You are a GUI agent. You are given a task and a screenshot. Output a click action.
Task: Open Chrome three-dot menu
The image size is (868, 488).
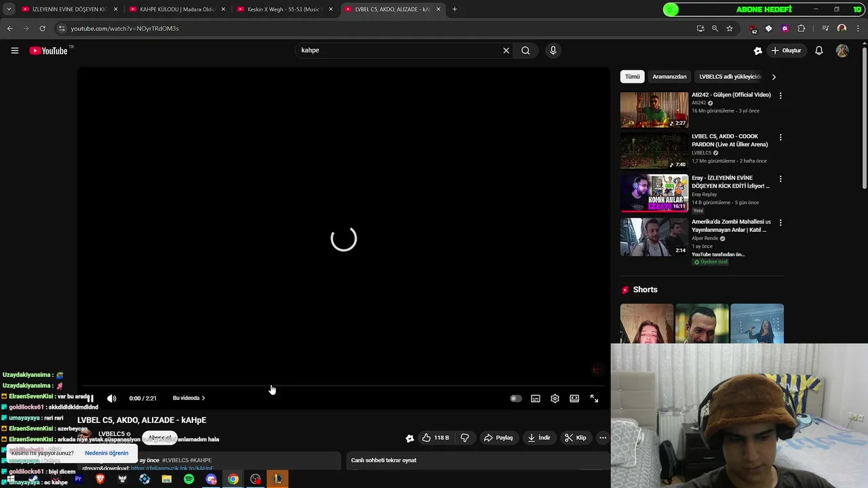tap(858, 28)
